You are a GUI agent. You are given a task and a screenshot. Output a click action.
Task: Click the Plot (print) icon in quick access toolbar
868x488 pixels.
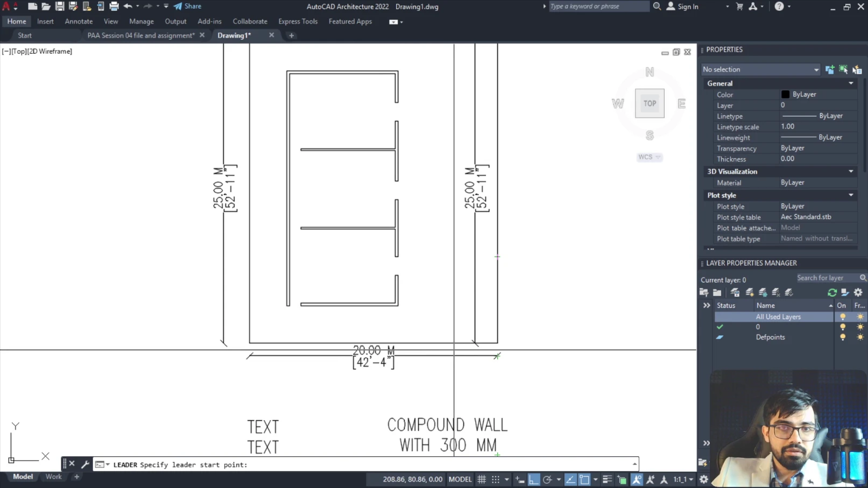coord(114,6)
